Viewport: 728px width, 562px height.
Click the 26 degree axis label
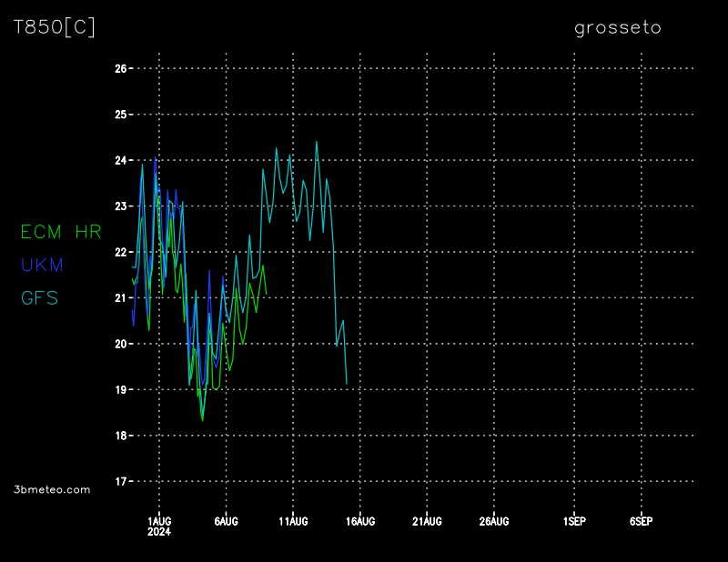[x=120, y=68]
